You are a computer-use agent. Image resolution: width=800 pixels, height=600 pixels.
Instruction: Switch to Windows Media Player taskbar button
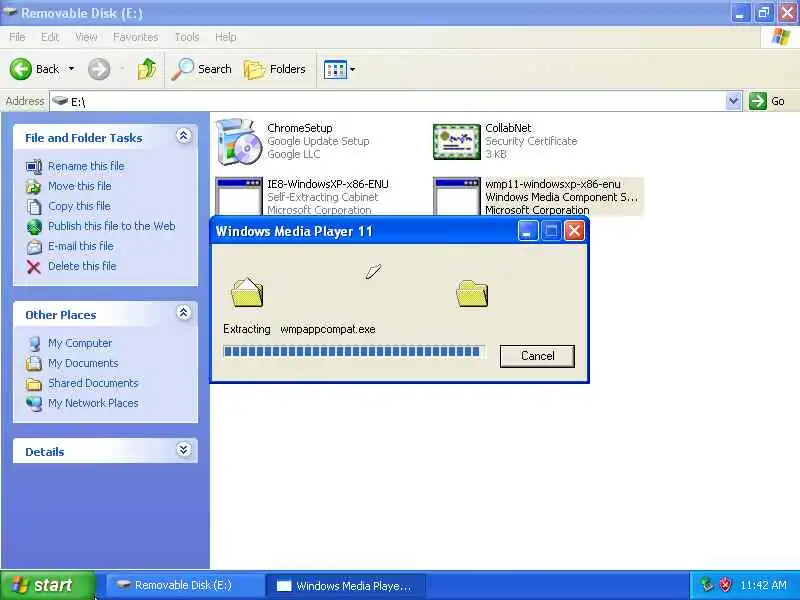tap(345, 586)
